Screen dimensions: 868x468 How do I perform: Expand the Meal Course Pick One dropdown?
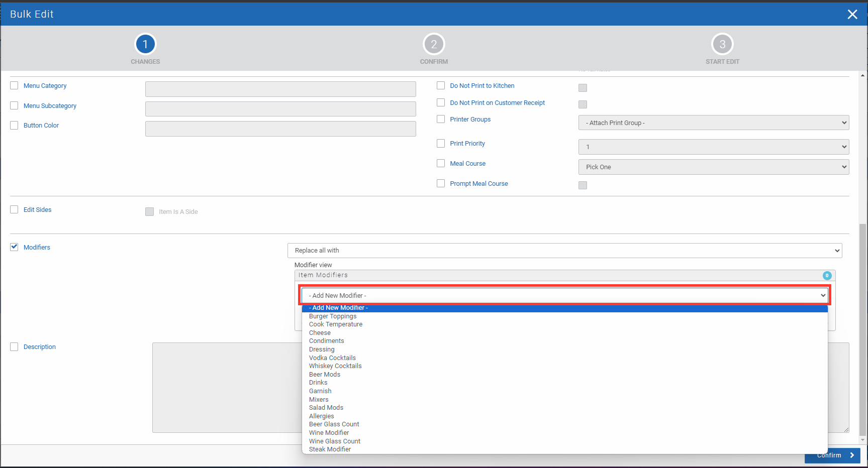(713, 167)
